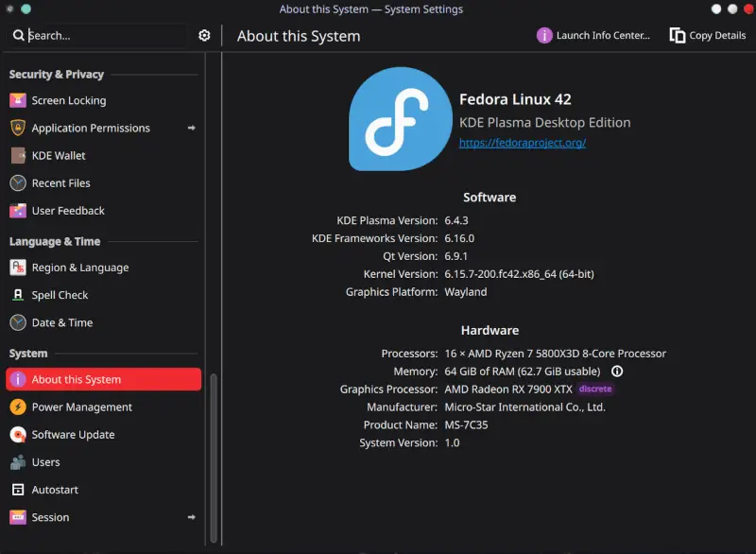Click the Software Update icon

pyautogui.click(x=18, y=435)
